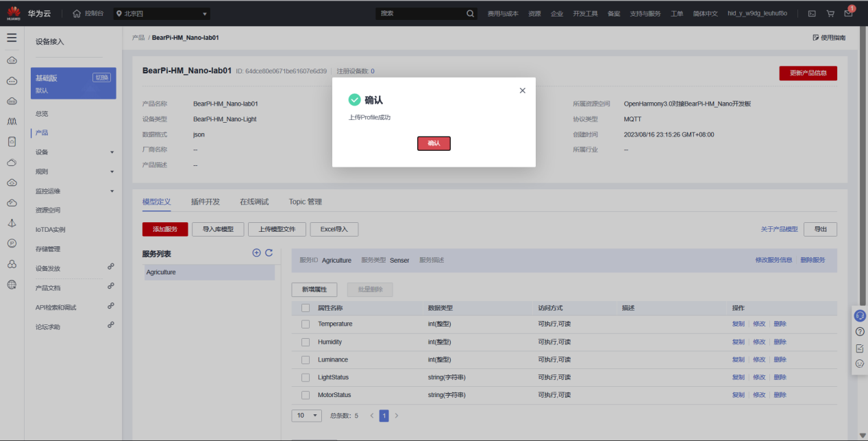Select Agriculture in the service list
Image resolution: width=868 pixels, height=441 pixels.
(208, 272)
